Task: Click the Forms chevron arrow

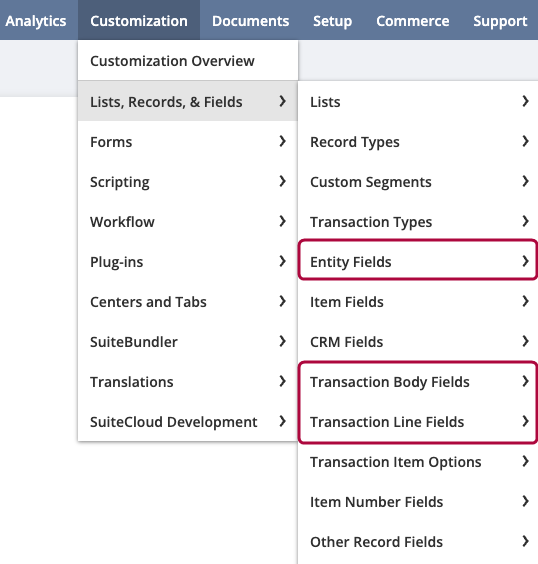Action: point(283,141)
